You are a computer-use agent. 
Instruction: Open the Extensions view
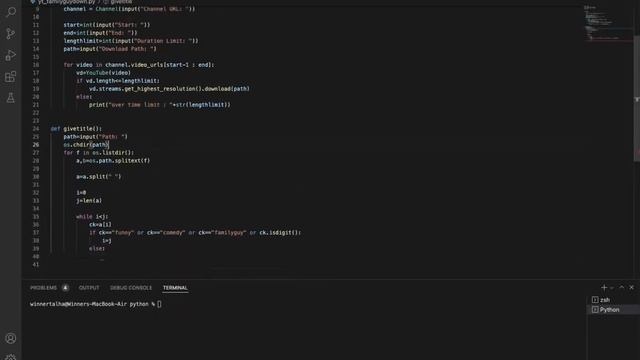coord(11,77)
